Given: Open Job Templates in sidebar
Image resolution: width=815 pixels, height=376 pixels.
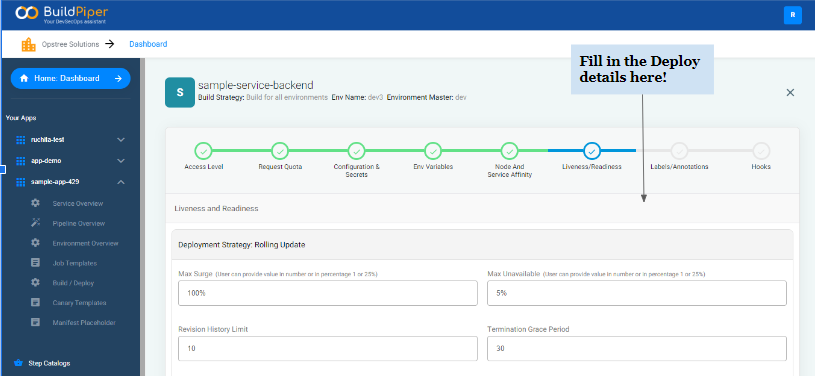Looking at the screenshot, I should [x=74, y=263].
